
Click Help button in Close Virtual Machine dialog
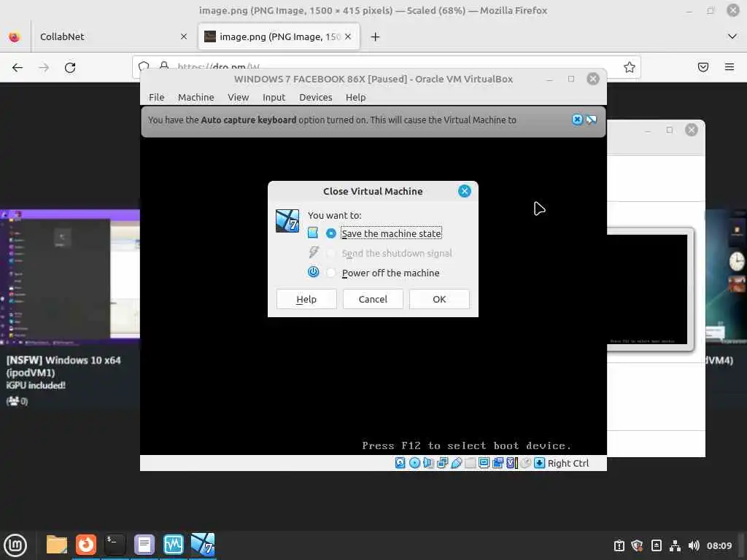[306, 299]
